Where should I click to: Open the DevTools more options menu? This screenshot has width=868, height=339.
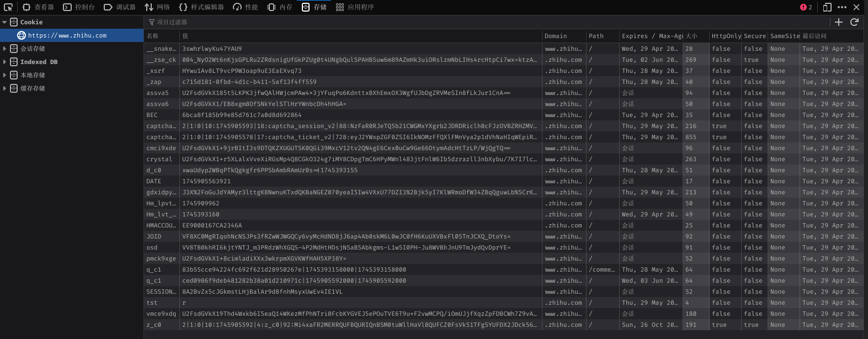coord(842,7)
